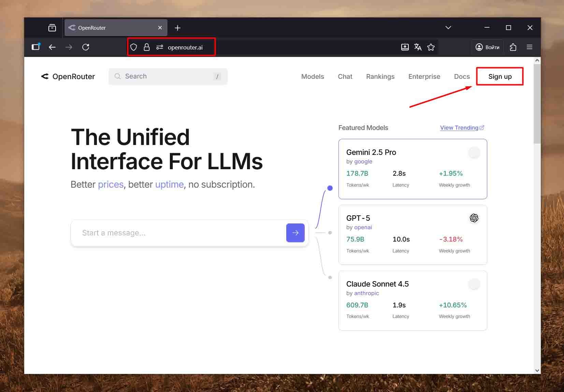Expand the list all tabs chevron

(448, 28)
